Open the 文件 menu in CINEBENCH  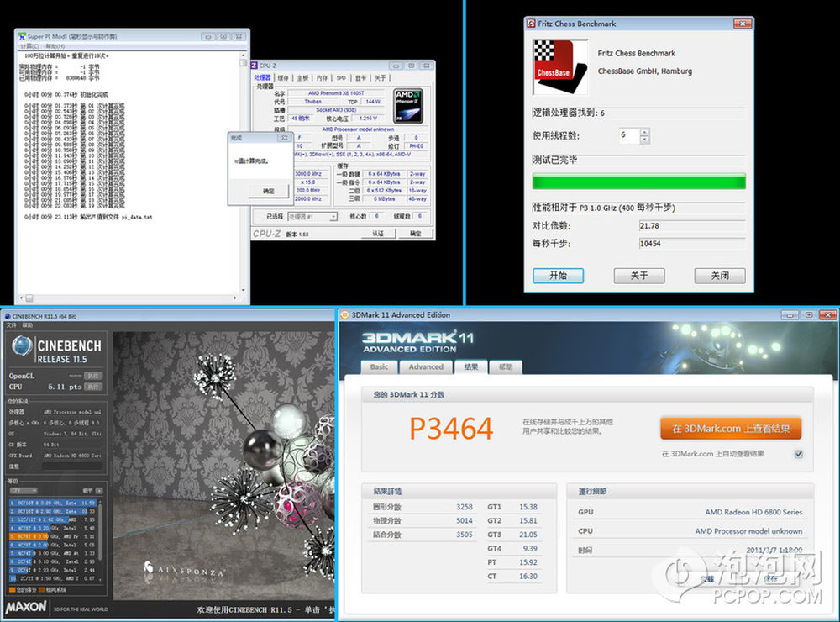(11, 325)
